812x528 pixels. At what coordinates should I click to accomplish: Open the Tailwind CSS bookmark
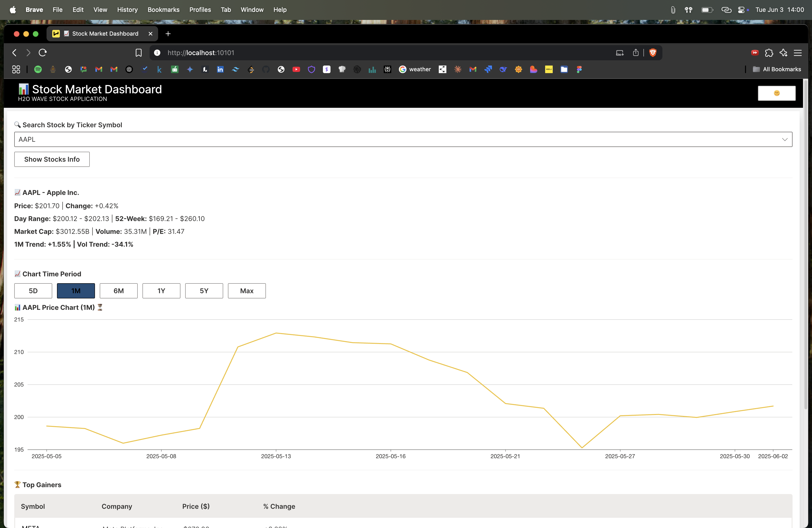click(236, 69)
